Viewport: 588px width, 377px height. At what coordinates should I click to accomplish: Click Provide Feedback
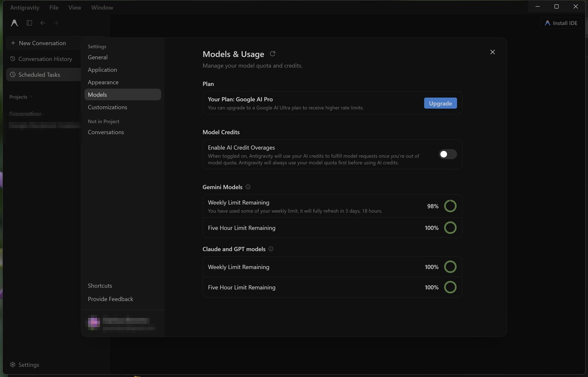pos(110,299)
